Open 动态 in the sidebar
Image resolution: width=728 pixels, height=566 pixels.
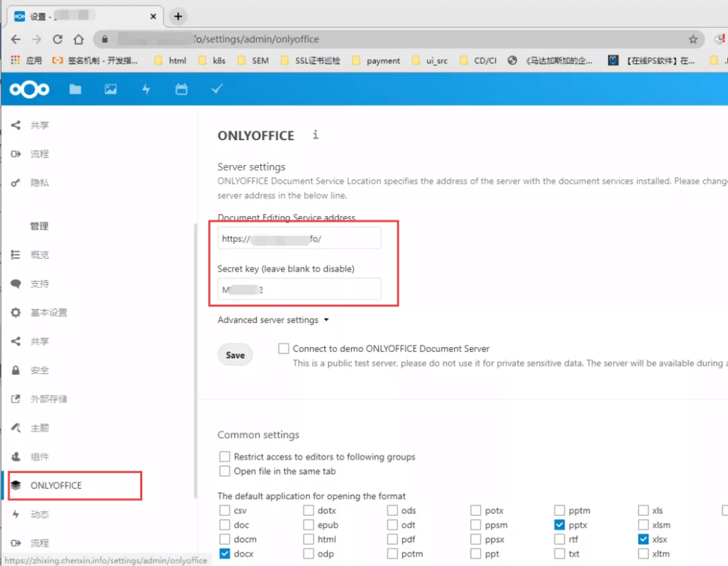tap(40, 514)
